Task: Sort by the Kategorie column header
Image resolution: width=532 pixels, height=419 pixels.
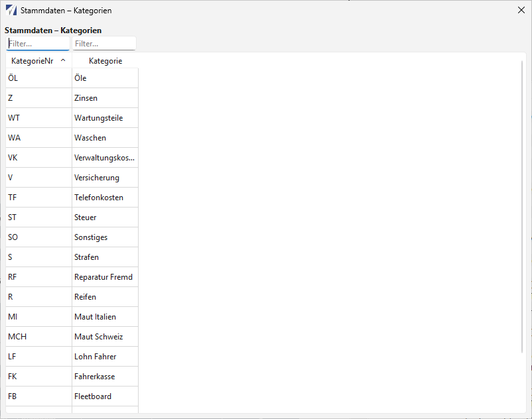Action: click(105, 61)
